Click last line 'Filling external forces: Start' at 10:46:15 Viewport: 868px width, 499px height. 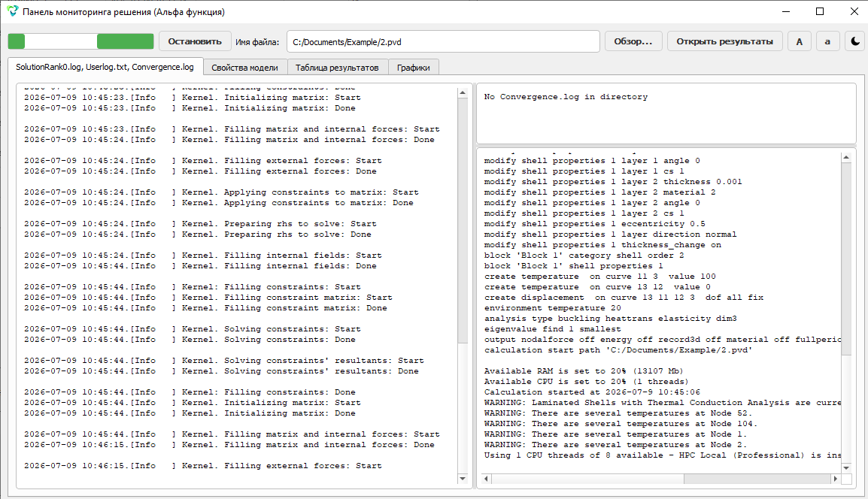(x=202, y=465)
